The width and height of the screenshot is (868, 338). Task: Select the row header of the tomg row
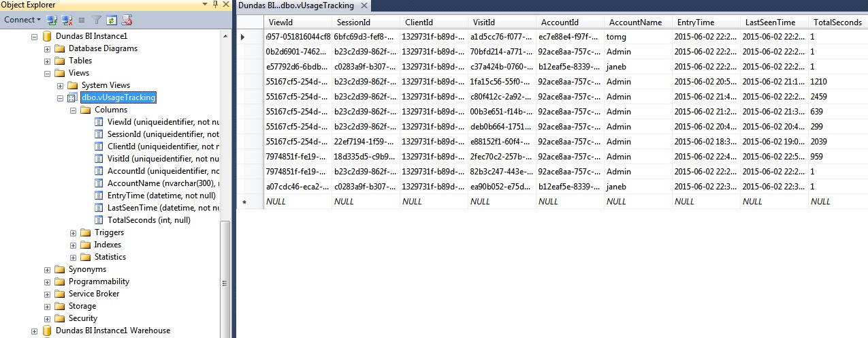pyautogui.click(x=251, y=37)
